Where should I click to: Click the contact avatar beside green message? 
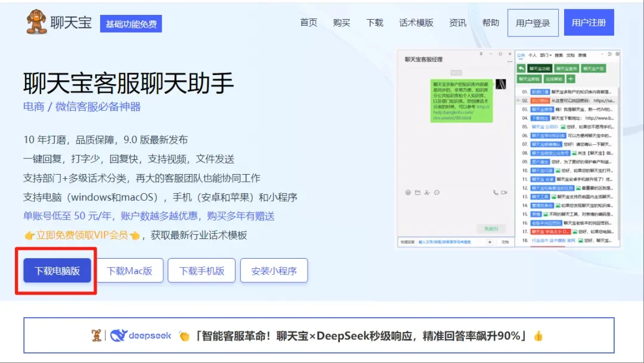click(501, 84)
